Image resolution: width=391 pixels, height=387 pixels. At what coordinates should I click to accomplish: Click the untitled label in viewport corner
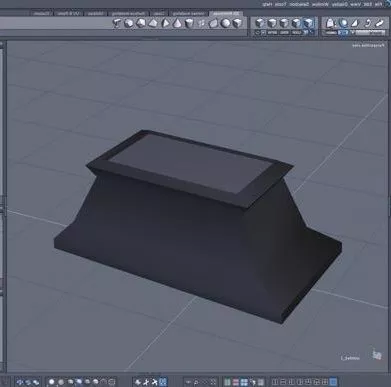tap(350, 358)
